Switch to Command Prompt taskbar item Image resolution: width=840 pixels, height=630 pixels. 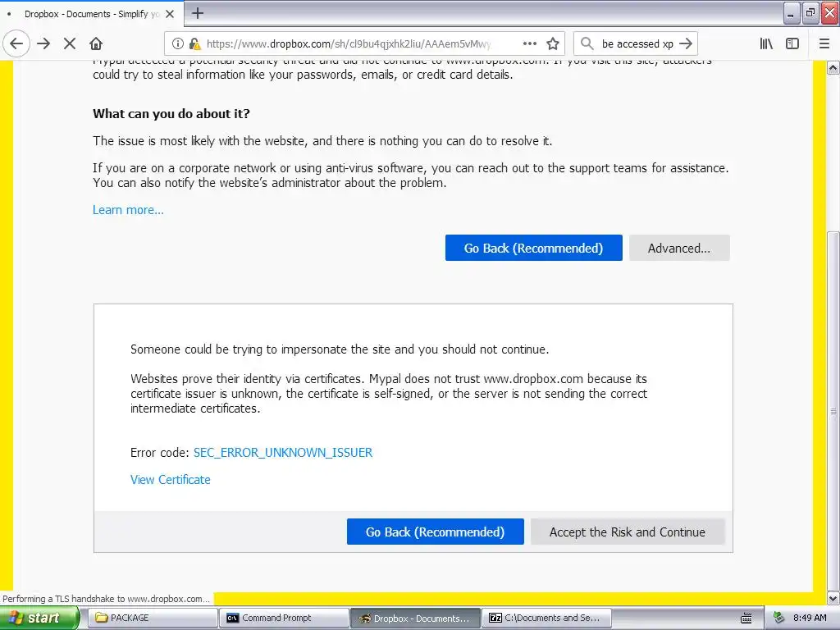pos(284,618)
